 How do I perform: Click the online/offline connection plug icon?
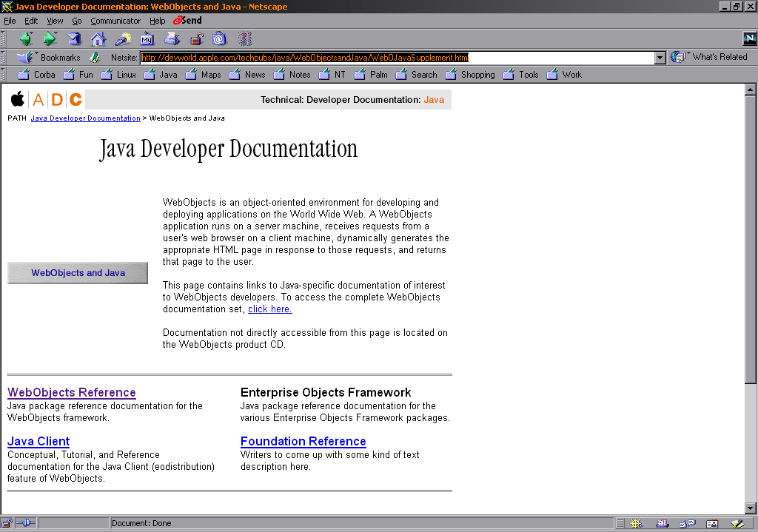coord(26,523)
